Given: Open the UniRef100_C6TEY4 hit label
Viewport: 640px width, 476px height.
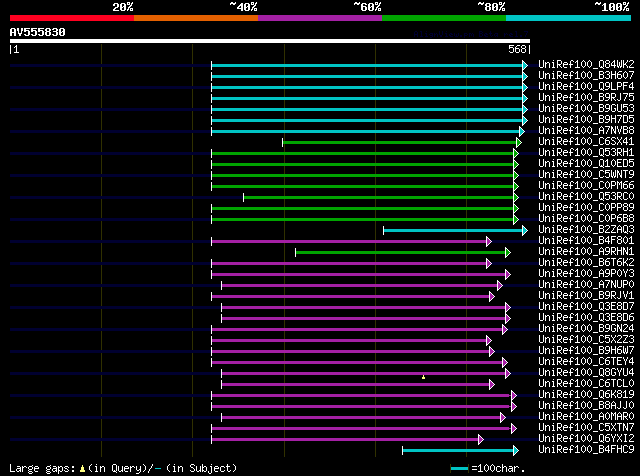Looking at the screenshot, I should pyautogui.click(x=586, y=362).
